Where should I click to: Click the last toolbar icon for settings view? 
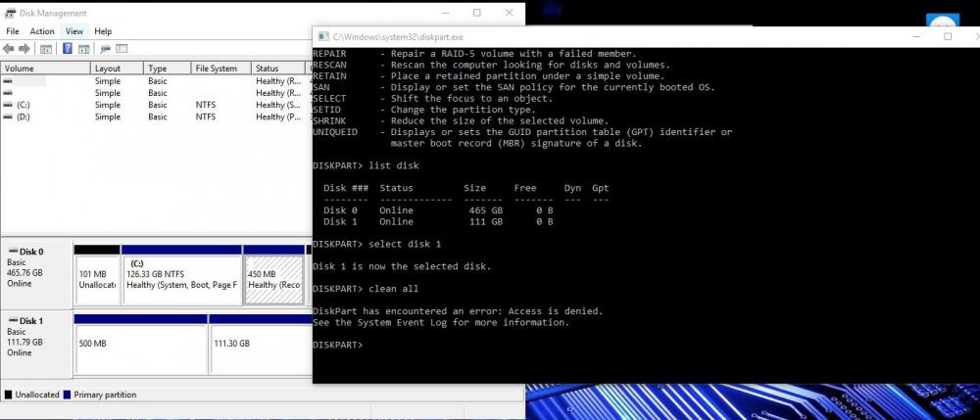122,49
